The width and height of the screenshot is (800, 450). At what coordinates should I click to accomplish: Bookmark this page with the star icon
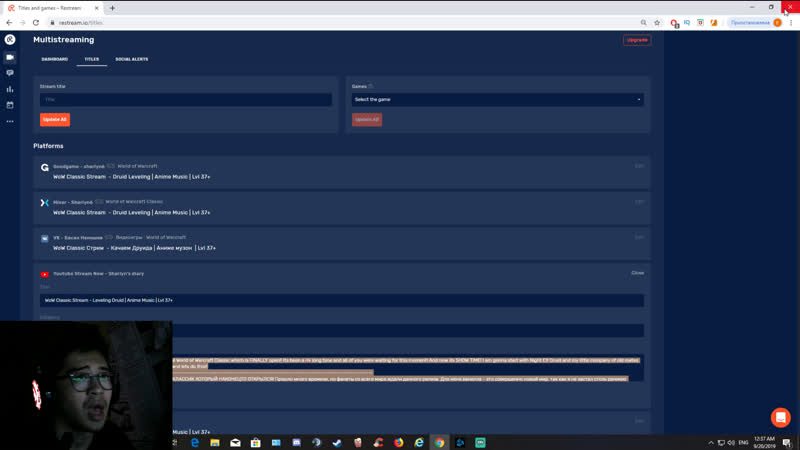pyautogui.click(x=657, y=22)
